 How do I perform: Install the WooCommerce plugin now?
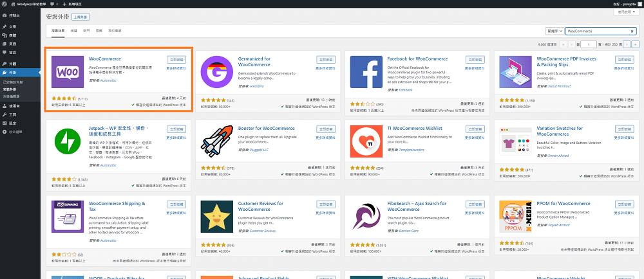[x=176, y=60]
